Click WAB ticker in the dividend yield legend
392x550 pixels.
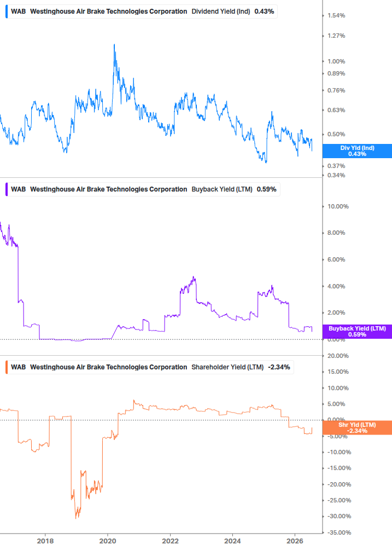pyautogui.click(x=18, y=11)
